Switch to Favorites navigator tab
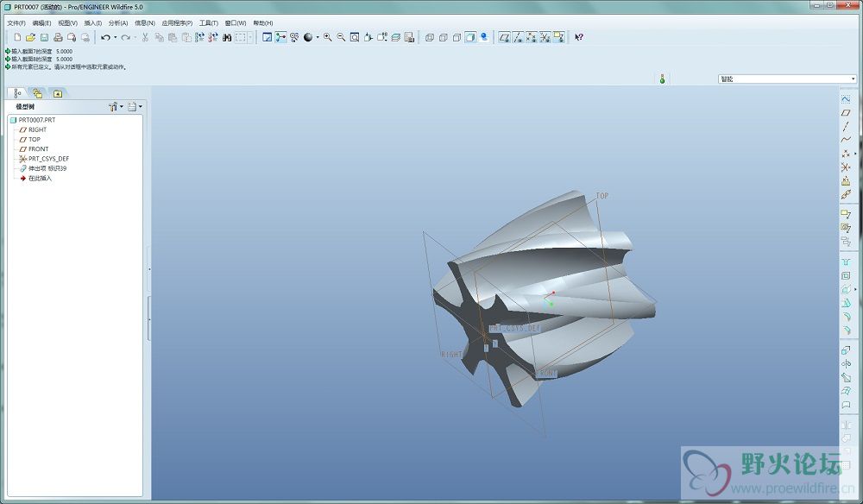Viewport: 863px width, 504px height. coord(57,93)
